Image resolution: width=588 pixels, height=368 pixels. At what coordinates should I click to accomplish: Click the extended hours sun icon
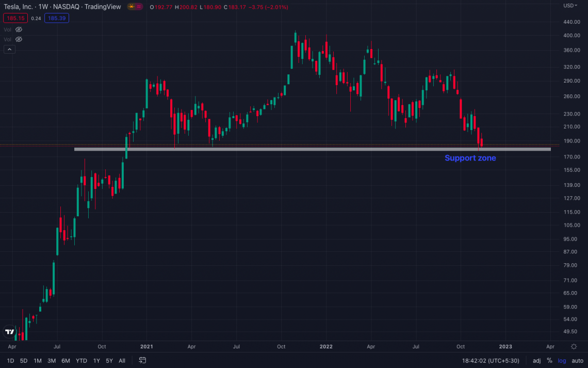(x=132, y=7)
